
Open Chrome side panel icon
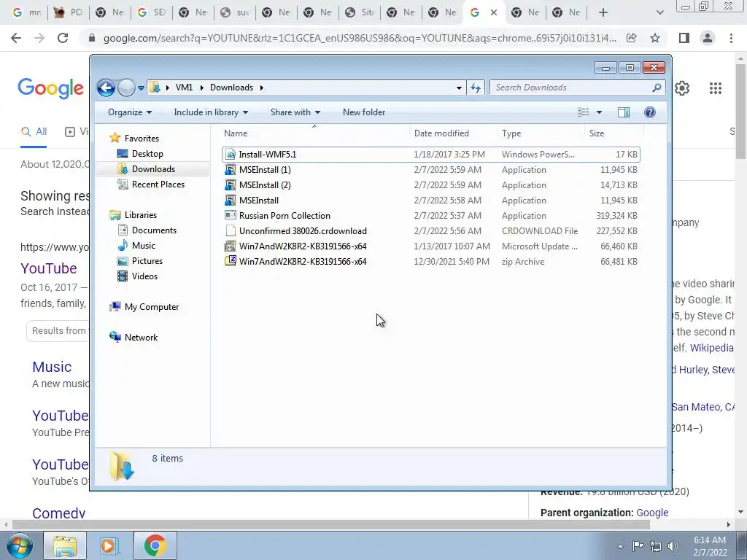click(x=684, y=38)
